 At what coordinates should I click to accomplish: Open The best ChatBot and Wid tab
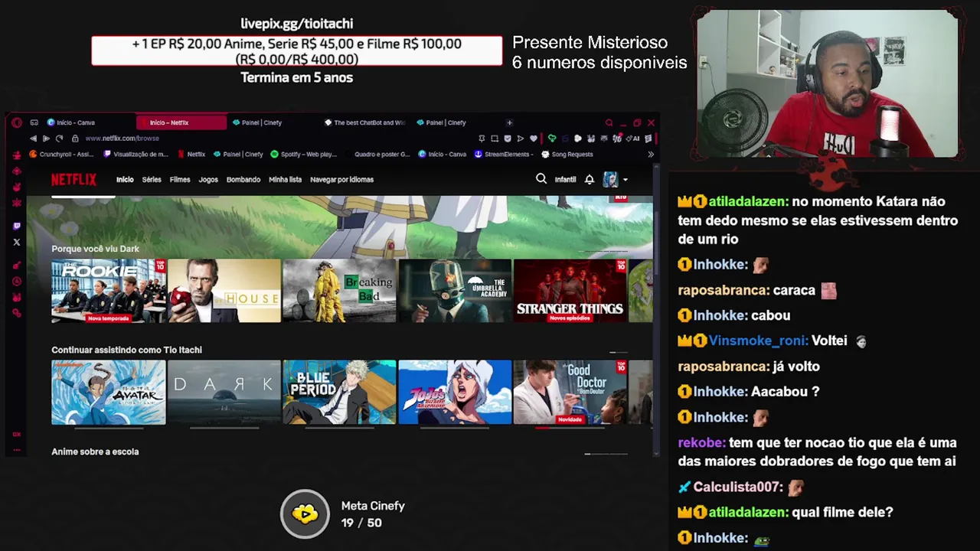click(x=366, y=122)
